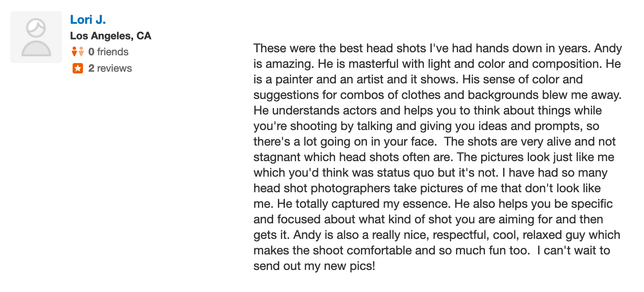Click the orange friends icon
644x292 pixels.
coord(78,52)
